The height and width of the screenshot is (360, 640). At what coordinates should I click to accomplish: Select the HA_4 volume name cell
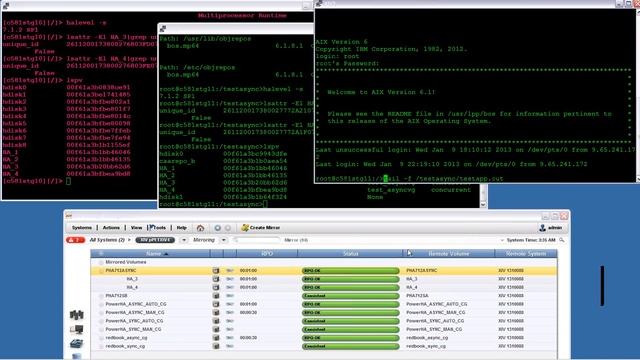click(x=132, y=287)
